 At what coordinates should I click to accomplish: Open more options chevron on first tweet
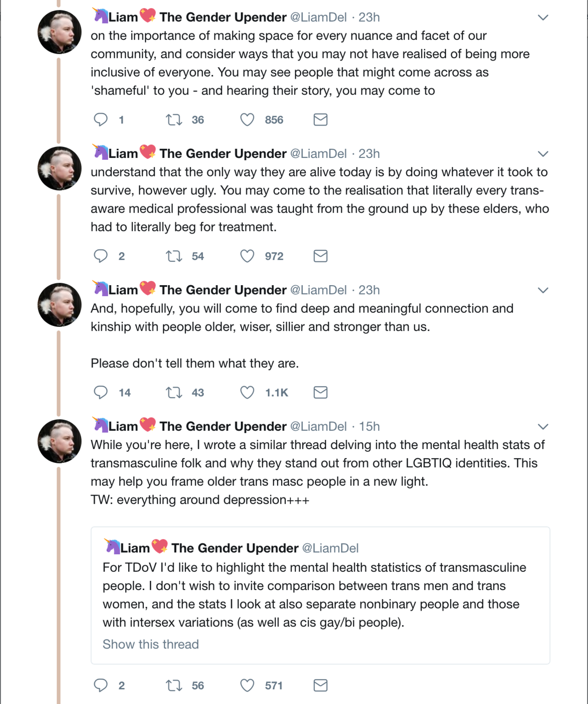pyautogui.click(x=543, y=17)
